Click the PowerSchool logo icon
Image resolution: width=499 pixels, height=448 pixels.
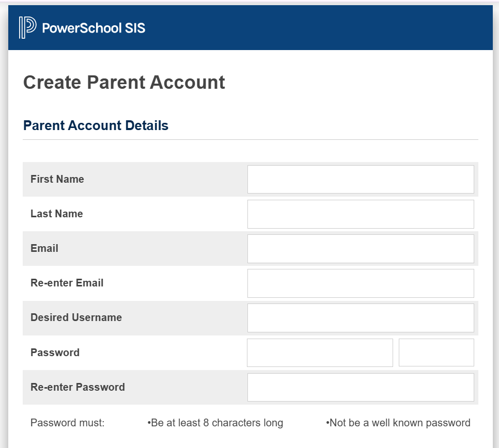pyautogui.click(x=27, y=27)
